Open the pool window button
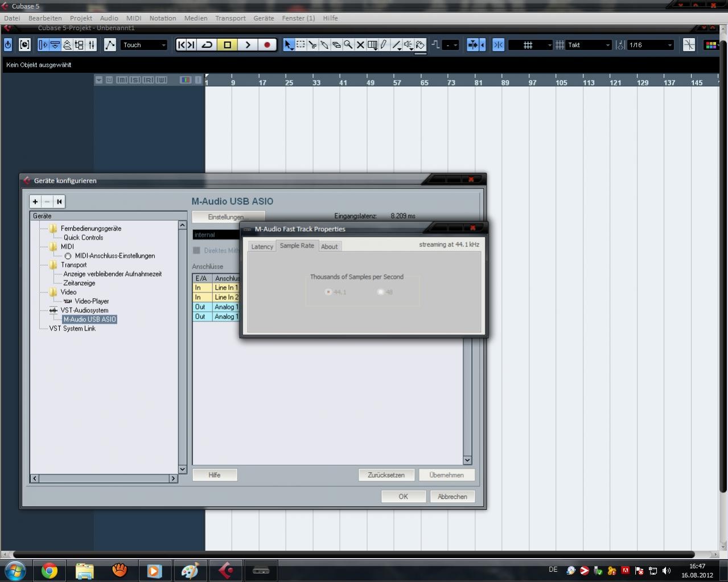728x582 pixels. [79, 45]
